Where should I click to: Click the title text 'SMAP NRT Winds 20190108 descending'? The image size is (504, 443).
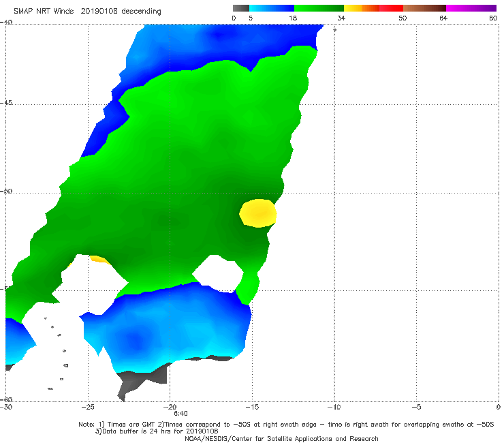pos(87,11)
